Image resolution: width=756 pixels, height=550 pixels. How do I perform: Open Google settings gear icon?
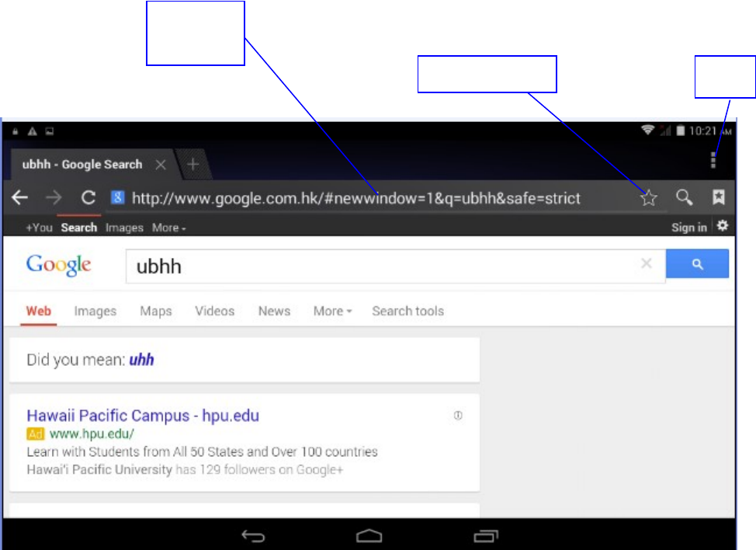click(723, 226)
